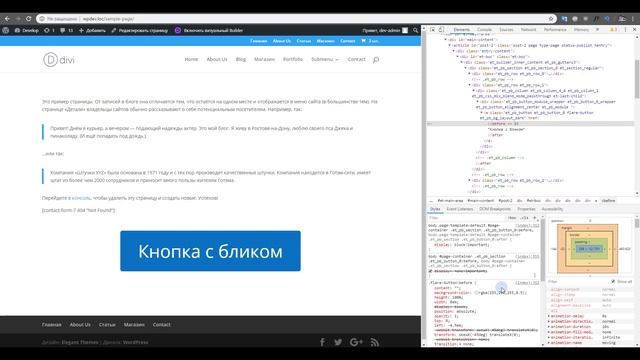The width and height of the screenshot is (640, 360).
Task: Click the Computed pane Filter field
Action: point(578,282)
